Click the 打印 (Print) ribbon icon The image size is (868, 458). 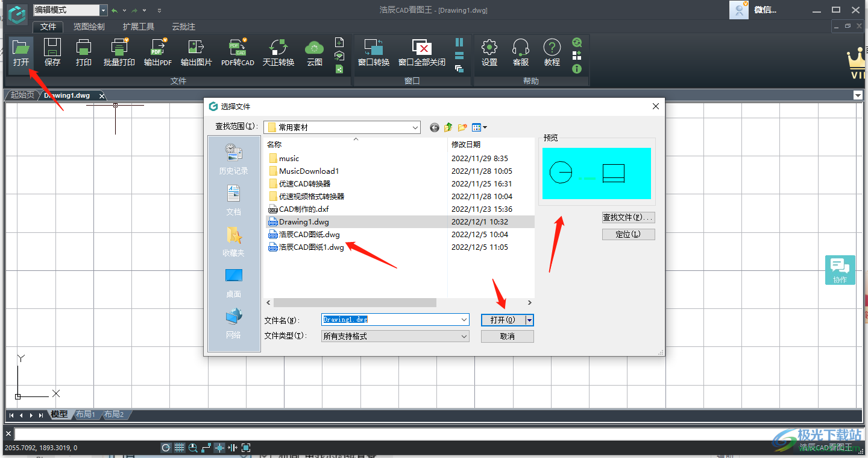click(84, 52)
